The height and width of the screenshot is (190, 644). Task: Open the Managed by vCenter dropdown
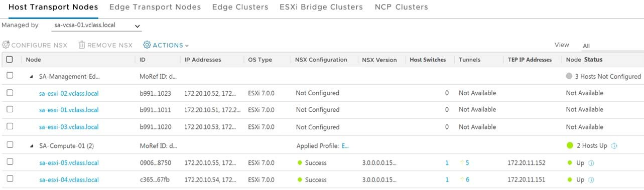(x=96, y=26)
